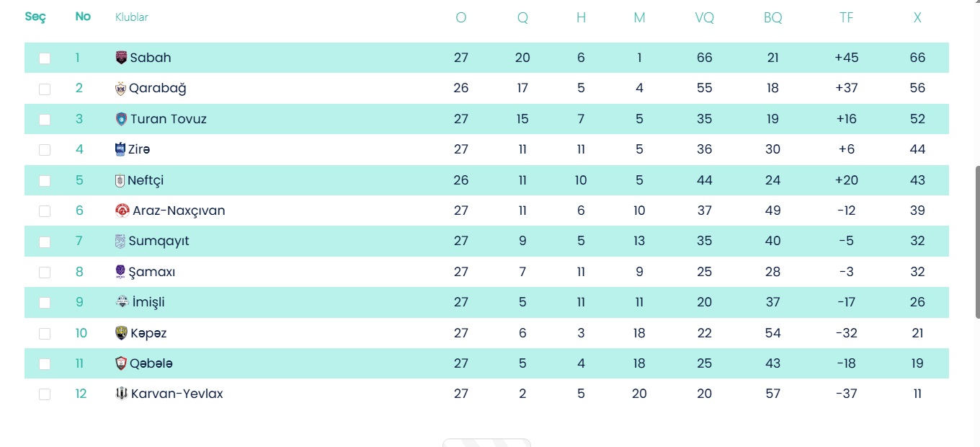Check the box for Karvan-Yevlax row

[x=45, y=394]
